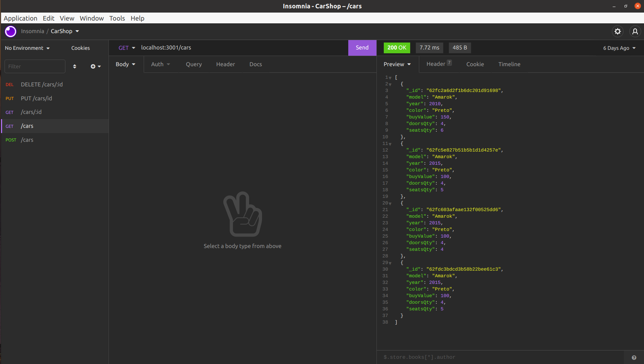Viewport: 644px width, 364px height.
Task: Click the Insomnia purple logo icon
Action: point(10,31)
